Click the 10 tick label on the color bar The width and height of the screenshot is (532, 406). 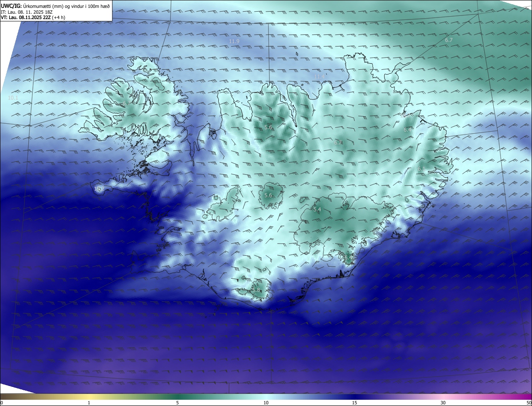(266, 403)
